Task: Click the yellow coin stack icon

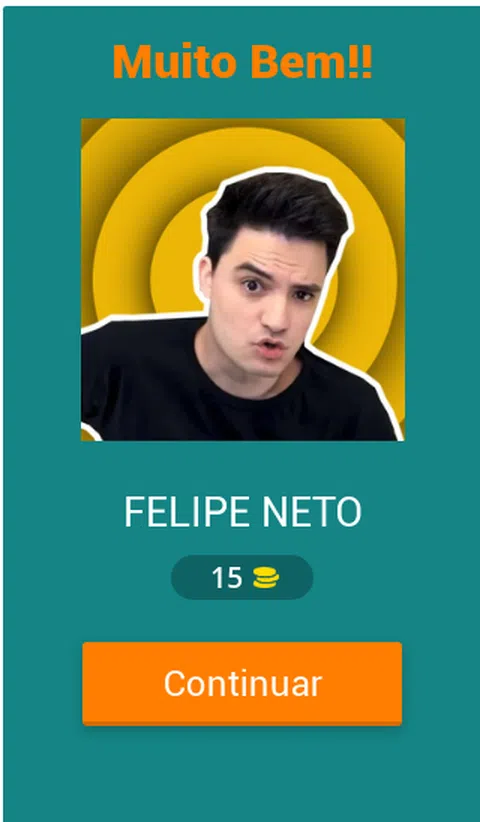Action: (x=266, y=578)
